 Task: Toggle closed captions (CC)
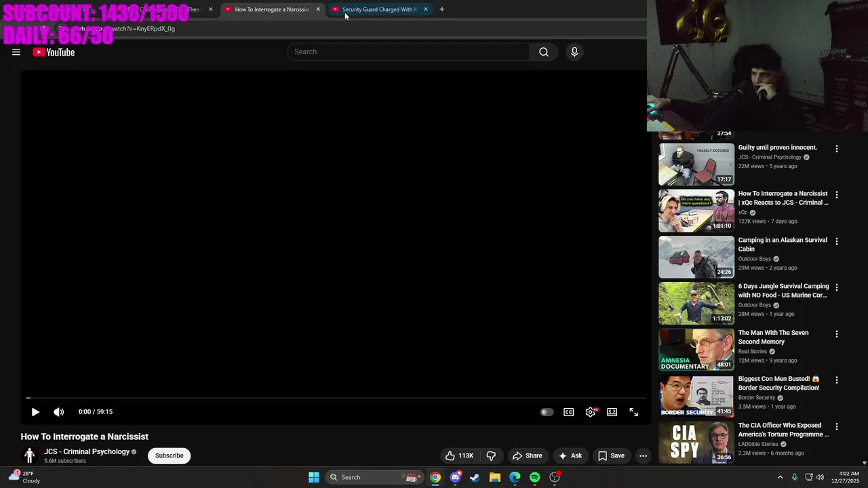click(569, 412)
